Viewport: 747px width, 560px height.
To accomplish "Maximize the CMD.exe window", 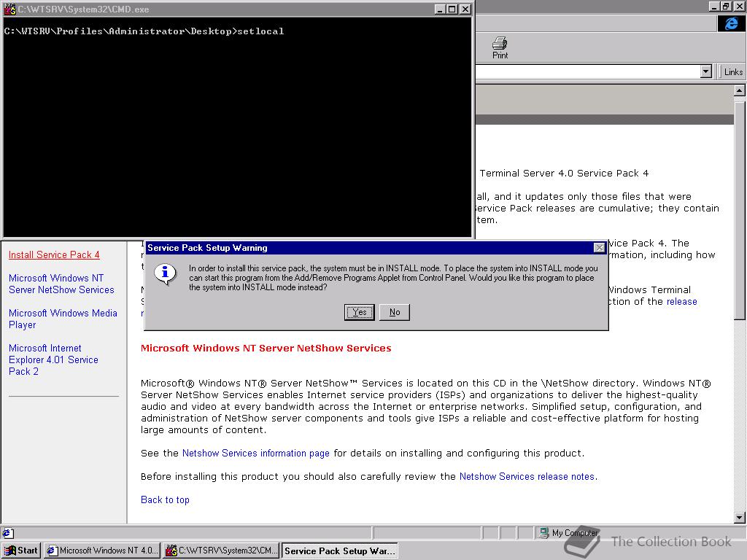I will click(452, 9).
